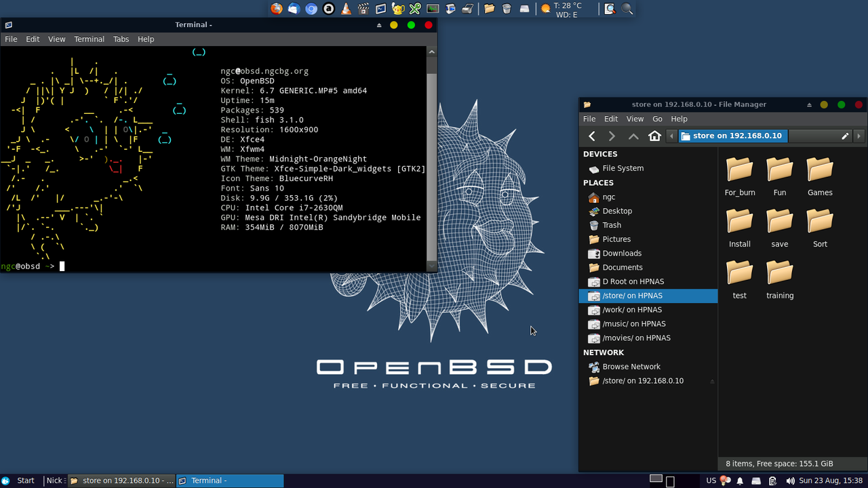
Task: Go forward in File Manager
Action: [x=612, y=136]
